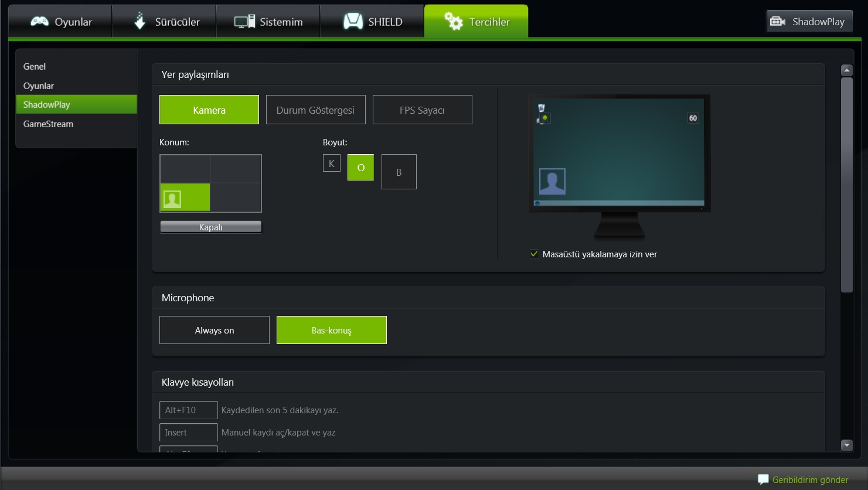Click the vertical scrollbar thumb

(x=846, y=185)
